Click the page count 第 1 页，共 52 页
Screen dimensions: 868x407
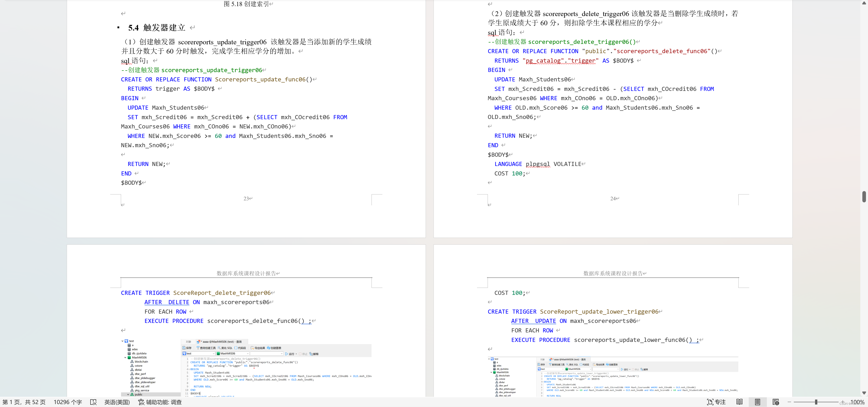[x=24, y=402]
